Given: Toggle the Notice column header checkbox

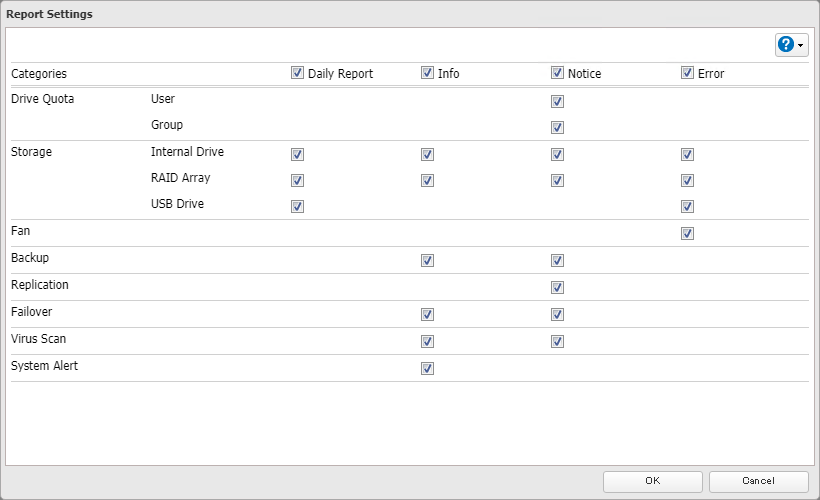Looking at the screenshot, I should click(x=557, y=73).
